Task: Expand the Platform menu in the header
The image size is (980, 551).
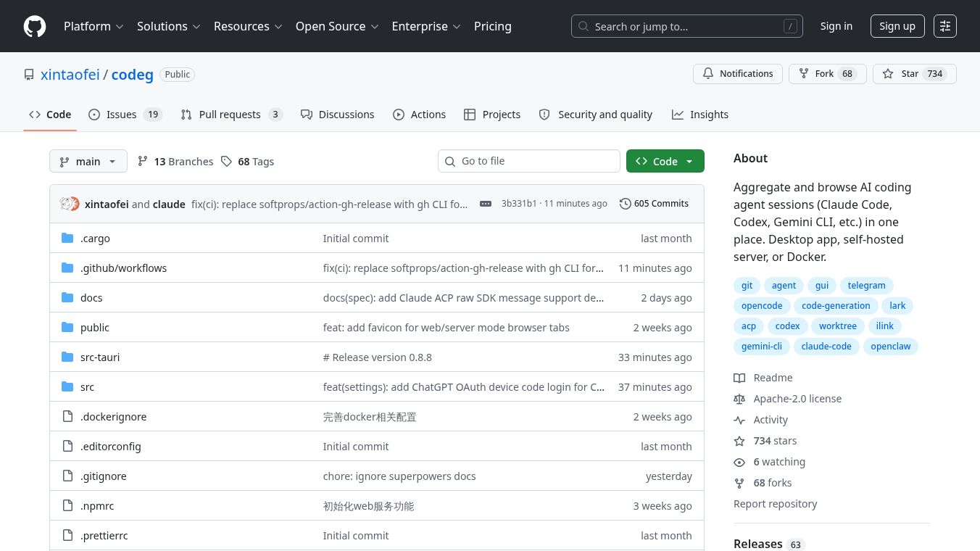Action: 94,26
